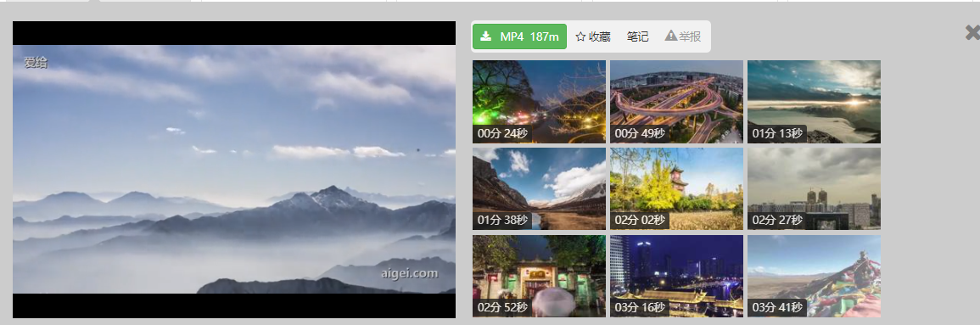The height and width of the screenshot is (325, 980).
Task: Close the video preview panel
Action: 972,32
